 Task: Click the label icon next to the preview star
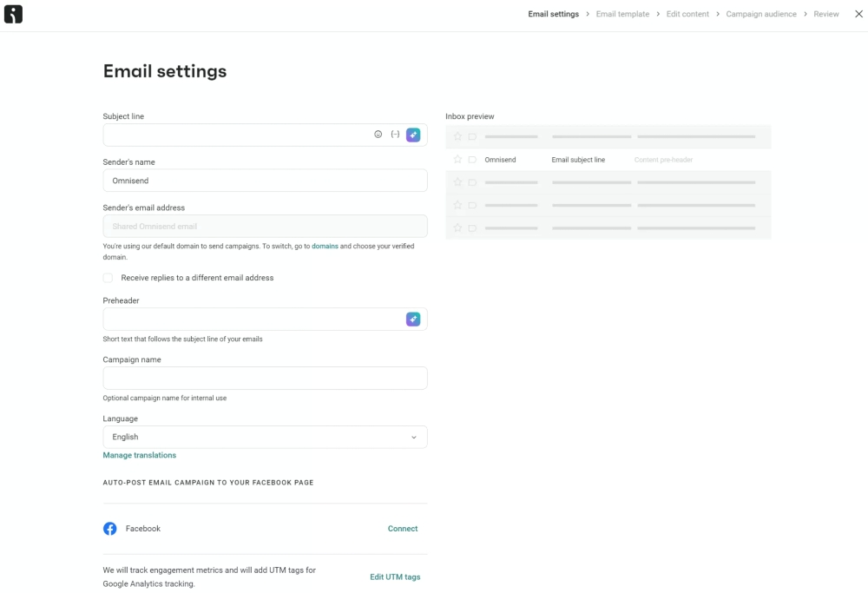pyautogui.click(x=471, y=160)
